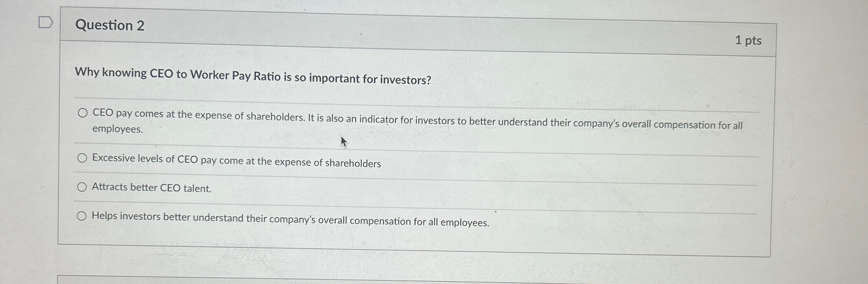Screen dimensions: 868x284
Task: Click the word 'employees' in the first option
Action: (116, 129)
